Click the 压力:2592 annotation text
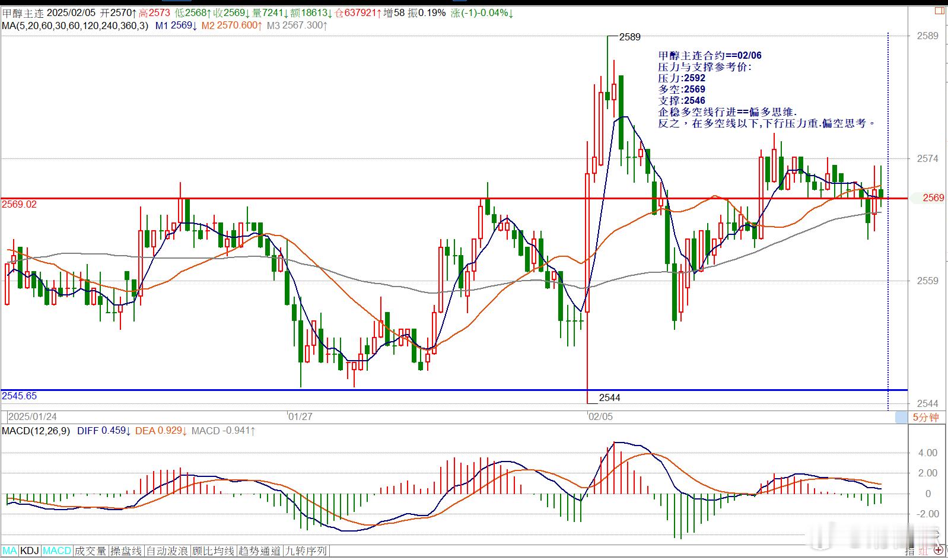Screen dimensions: 948x560 682,78
